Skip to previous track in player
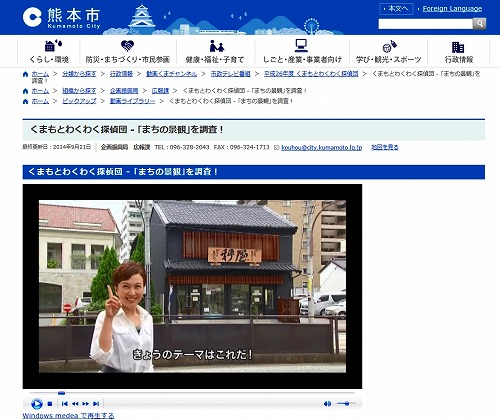This screenshot has height=420, width=500. click(65, 404)
